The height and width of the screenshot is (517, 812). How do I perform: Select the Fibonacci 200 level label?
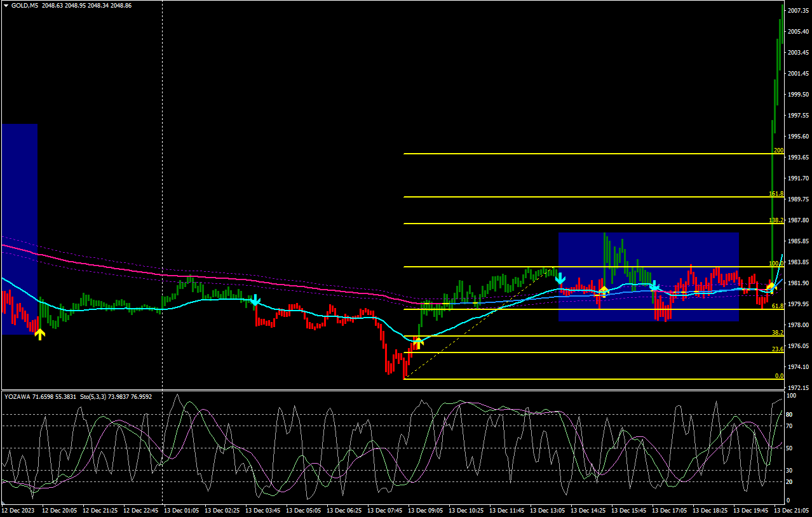click(778, 151)
